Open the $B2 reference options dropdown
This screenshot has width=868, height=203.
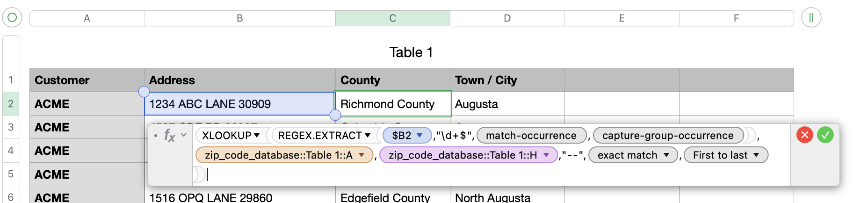click(x=420, y=136)
